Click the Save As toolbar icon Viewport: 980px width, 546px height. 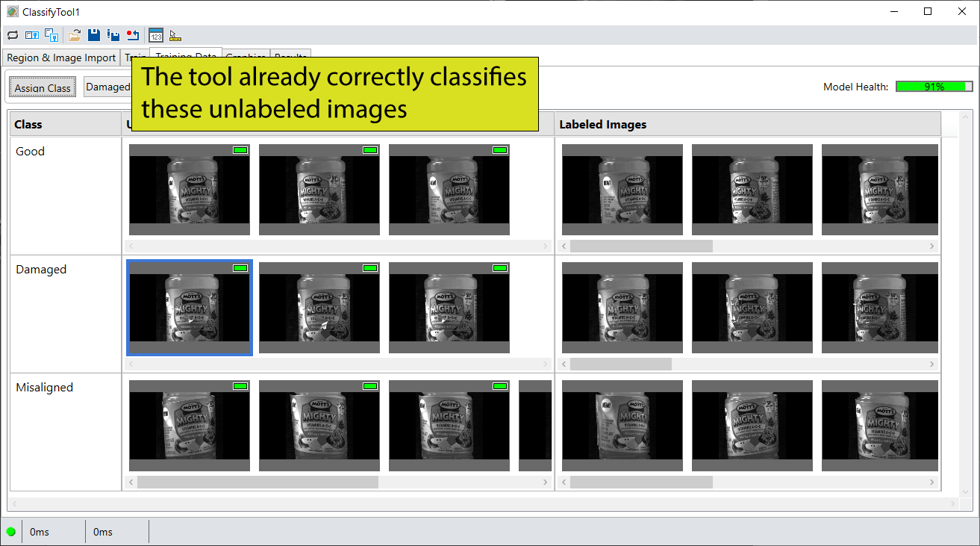tap(113, 35)
